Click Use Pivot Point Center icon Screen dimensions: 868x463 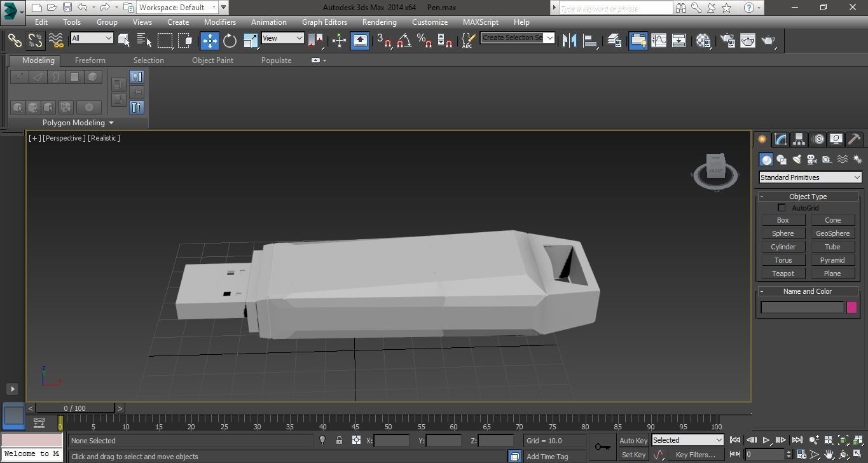316,40
